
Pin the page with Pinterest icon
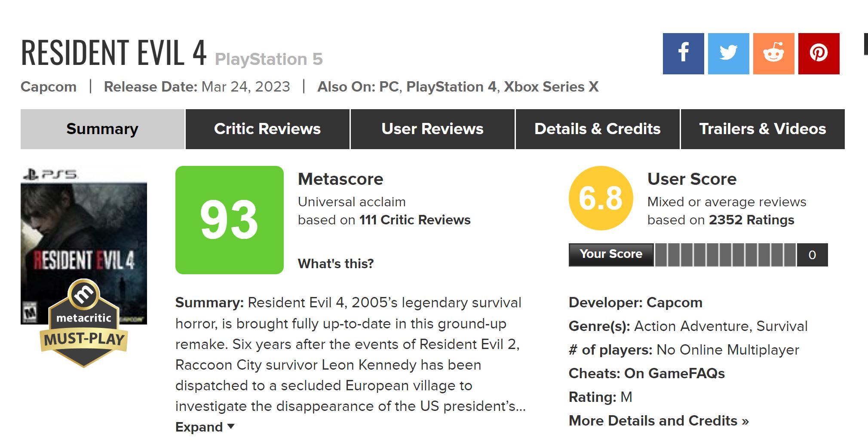[819, 54]
